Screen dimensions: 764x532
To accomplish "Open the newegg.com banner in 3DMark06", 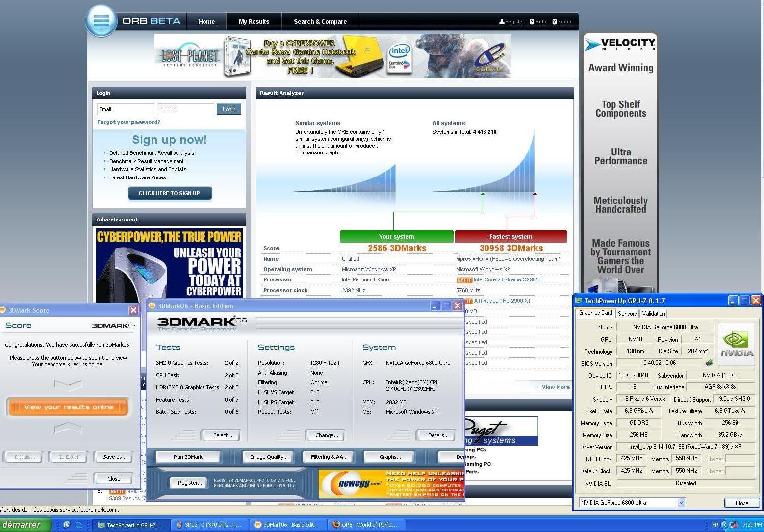I will click(x=391, y=483).
